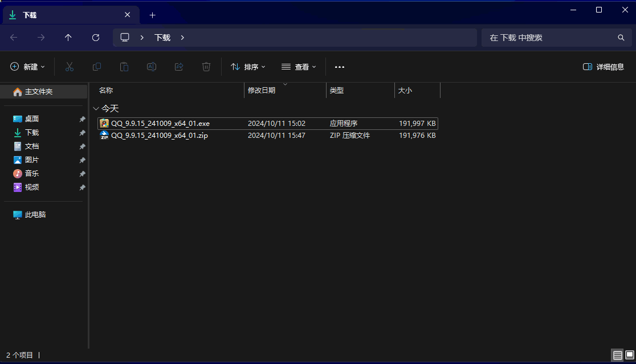Click the Copy icon in toolbar
Viewport: 636px width, 364px height.
click(x=97, y=67)
